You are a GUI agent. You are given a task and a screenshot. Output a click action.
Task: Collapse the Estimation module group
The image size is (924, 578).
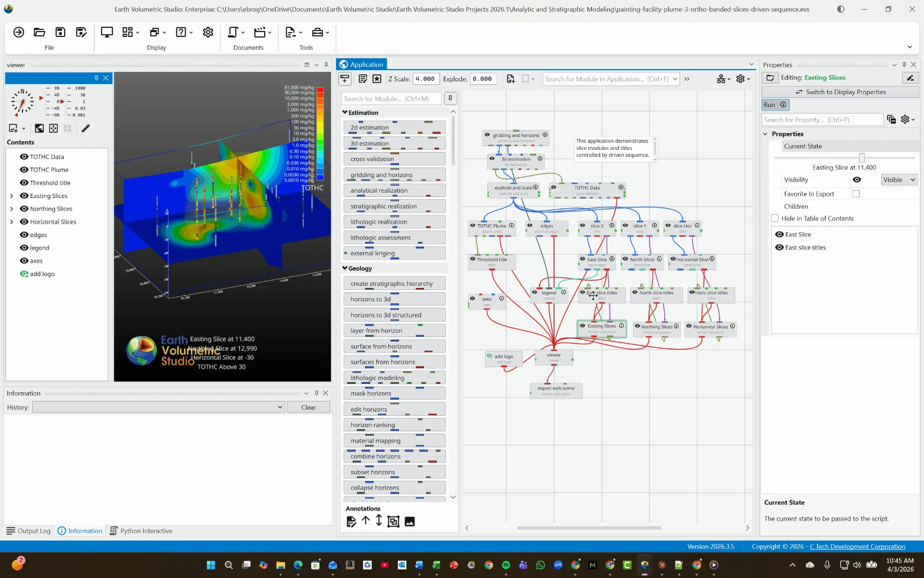click(x=345, y=112)
